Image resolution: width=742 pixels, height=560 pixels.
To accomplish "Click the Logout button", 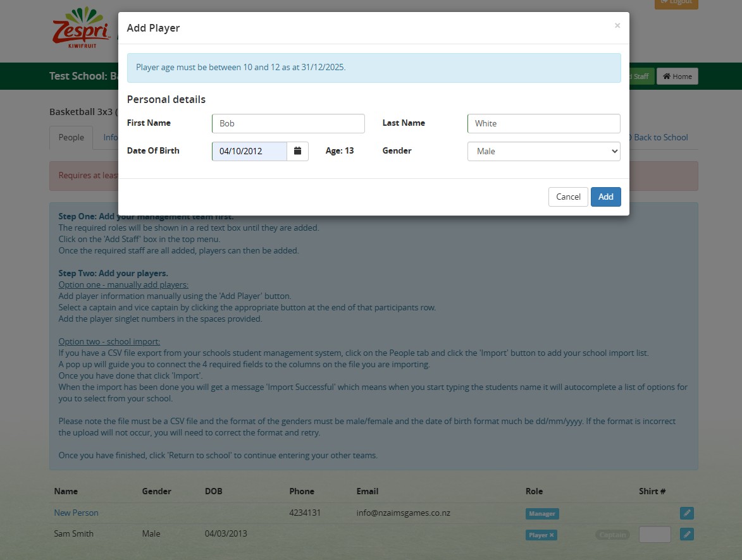I will point(676,3).
